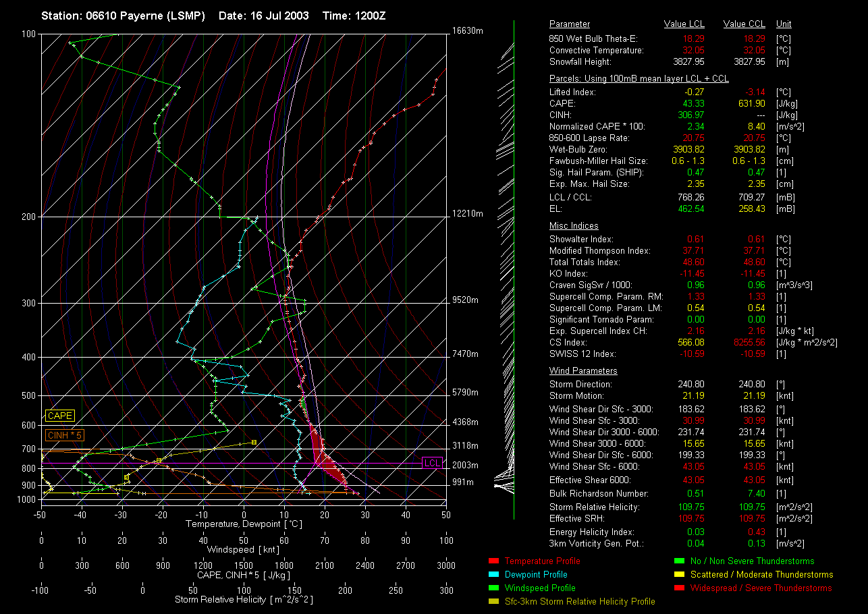The image size is (868, 614).
Task: Click the magenta LCL marker label
Action: [x=431, y=463]
